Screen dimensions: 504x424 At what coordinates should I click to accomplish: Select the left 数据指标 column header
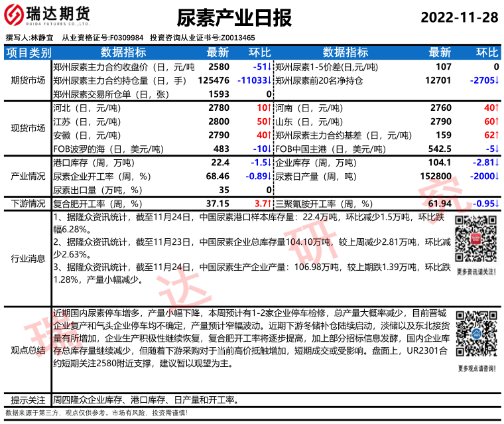click(123, 52)
